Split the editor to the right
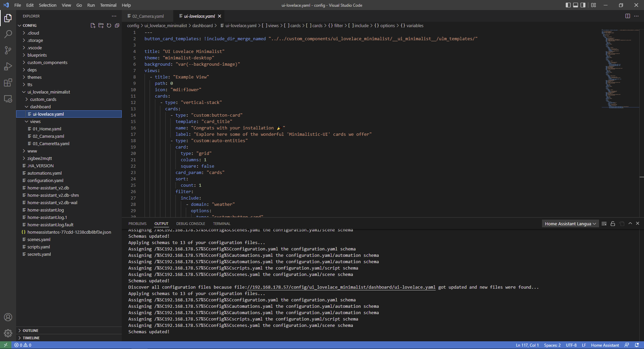This screenshot has height=349, width=644. (x=628, y=16)
